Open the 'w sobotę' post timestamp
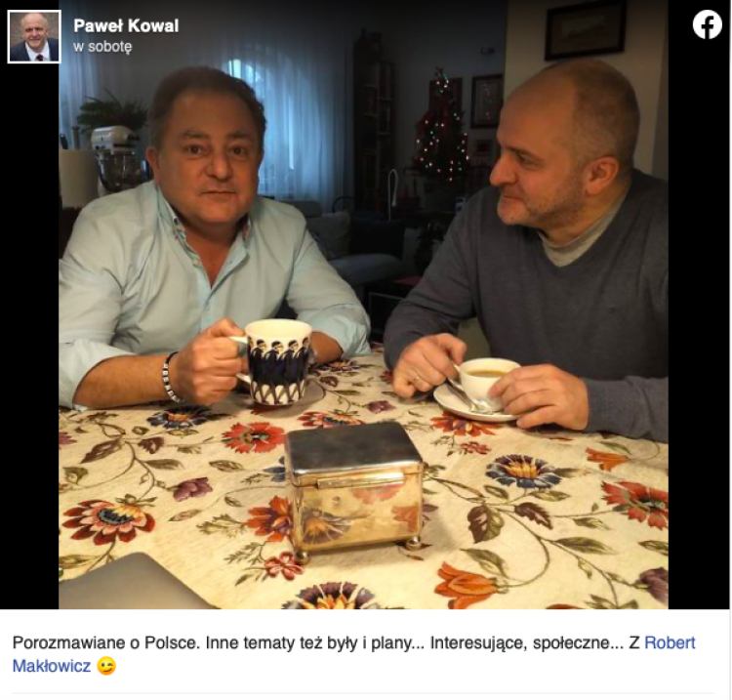 (102, 47)
